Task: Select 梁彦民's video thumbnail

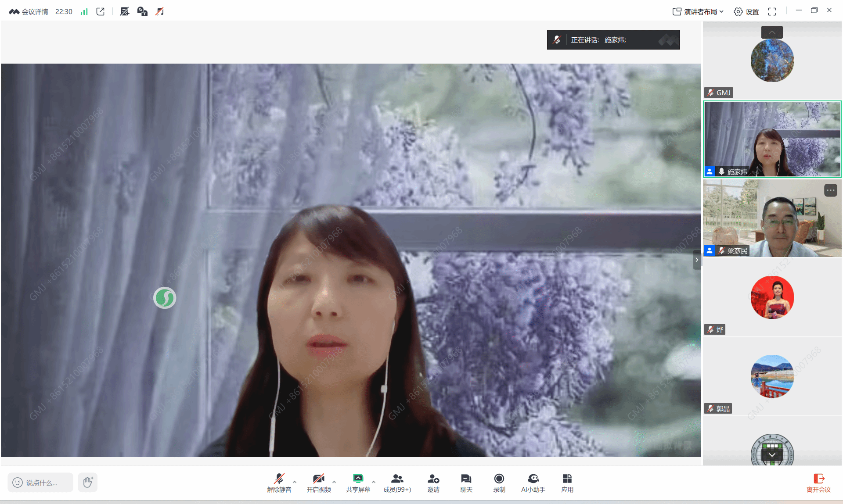Action: pos(772,218)
